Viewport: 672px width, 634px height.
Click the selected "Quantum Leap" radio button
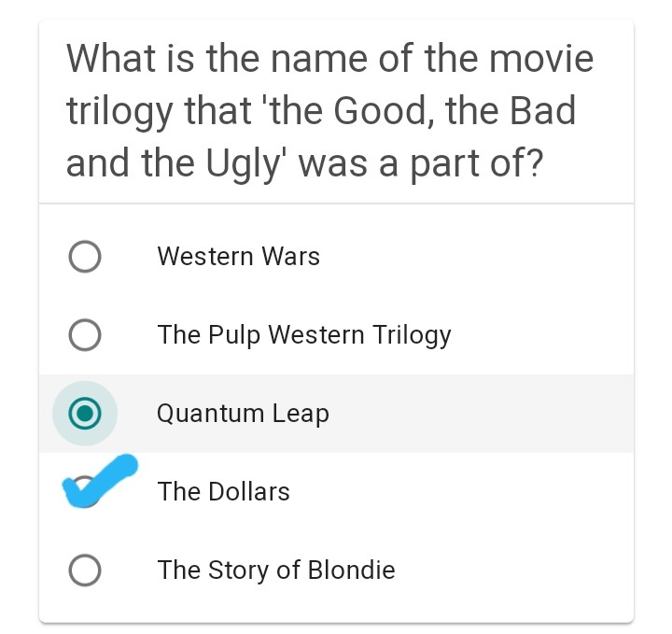point(85,414)
